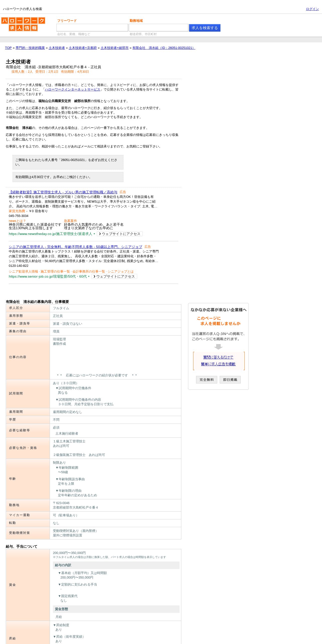Open the newstheday.co.jp ad URL
Viewport: 322px width, 644px height.
[50, 234]
